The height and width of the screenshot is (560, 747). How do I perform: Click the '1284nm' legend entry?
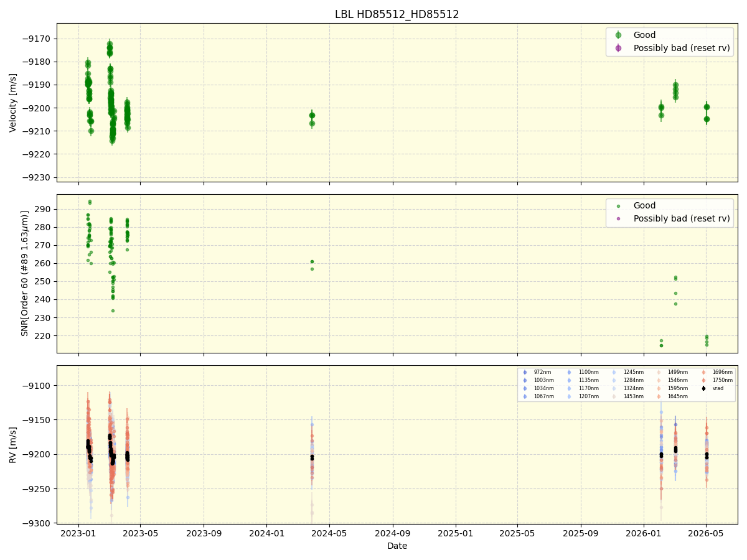click(633, 380)
